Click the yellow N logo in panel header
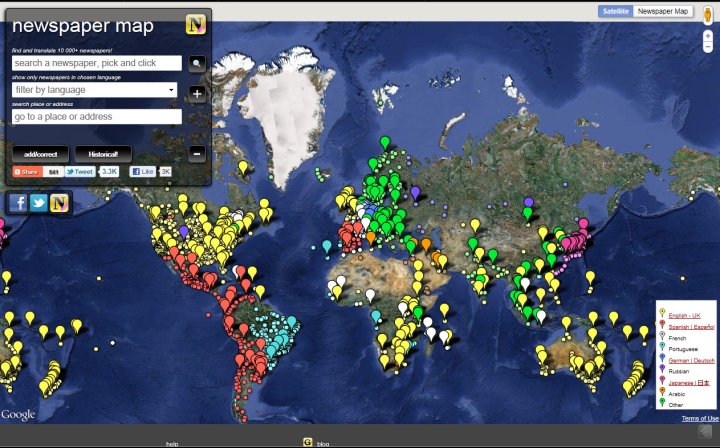The height and width of the screenshot is (448, 720). [x=196, y=25]
